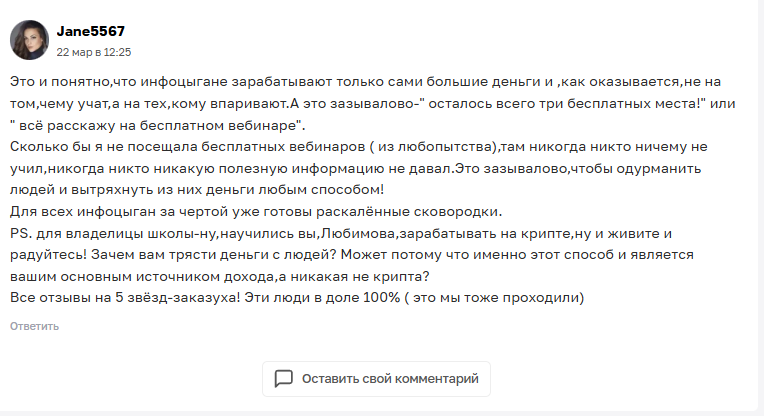Click the Ответить reply link
764x416 pixels.
(35, 325)
